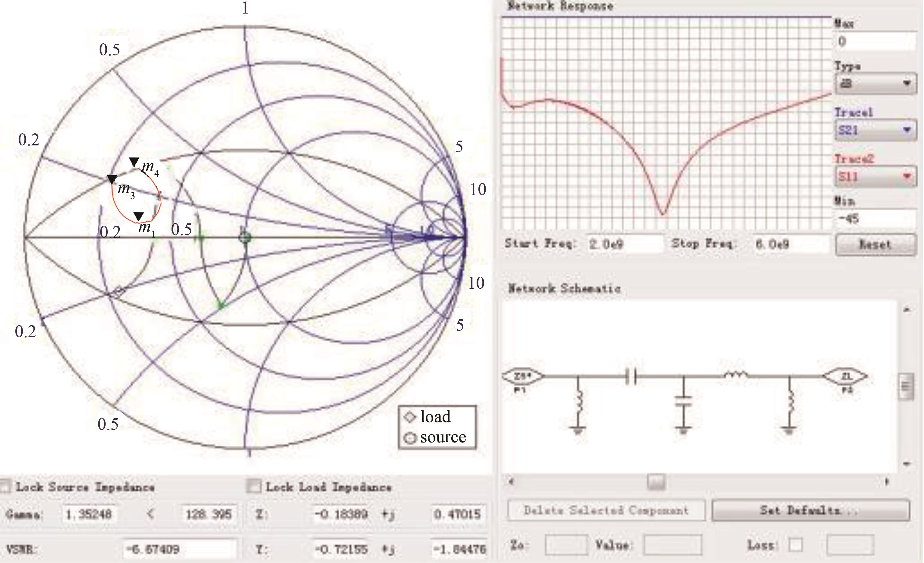The image size is (924, 563).
Task: Click marker m1 on Smith chart
Action: tap(139, 216)
